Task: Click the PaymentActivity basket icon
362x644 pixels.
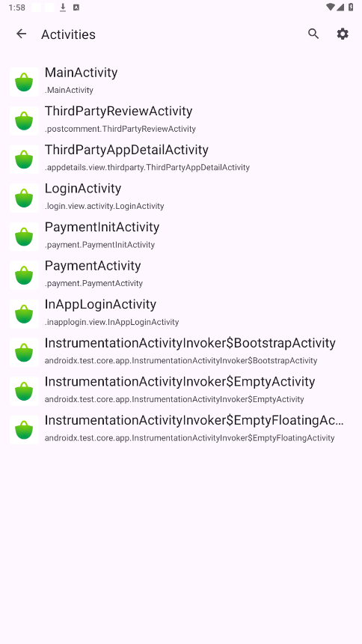Action: coord(24,275)
